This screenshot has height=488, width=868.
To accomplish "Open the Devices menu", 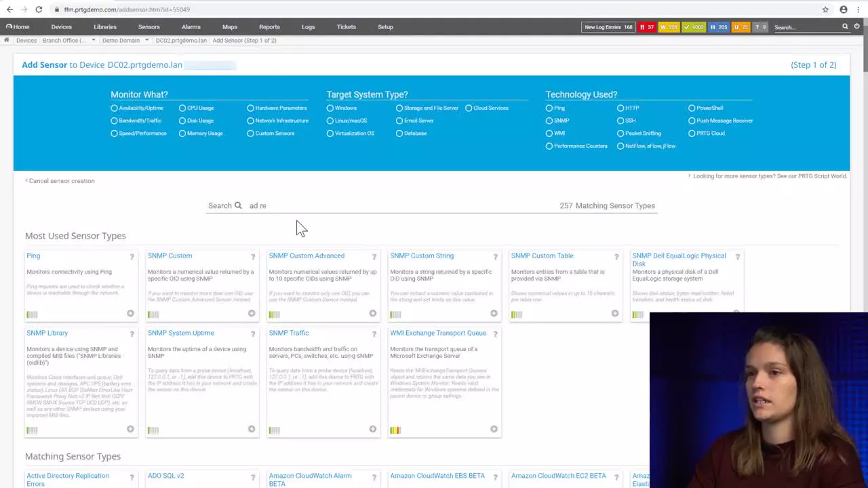I will pyautogui.click(x=61, y=26).
